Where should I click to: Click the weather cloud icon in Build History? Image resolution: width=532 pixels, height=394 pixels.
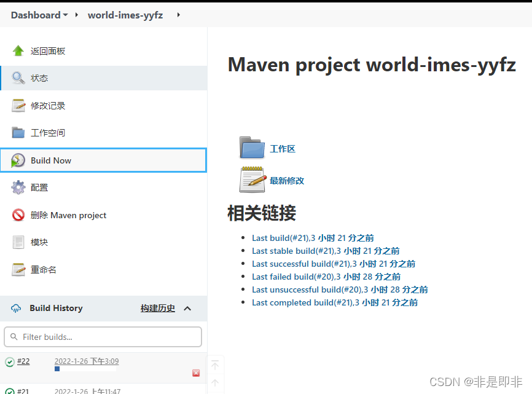click(16, 308)
